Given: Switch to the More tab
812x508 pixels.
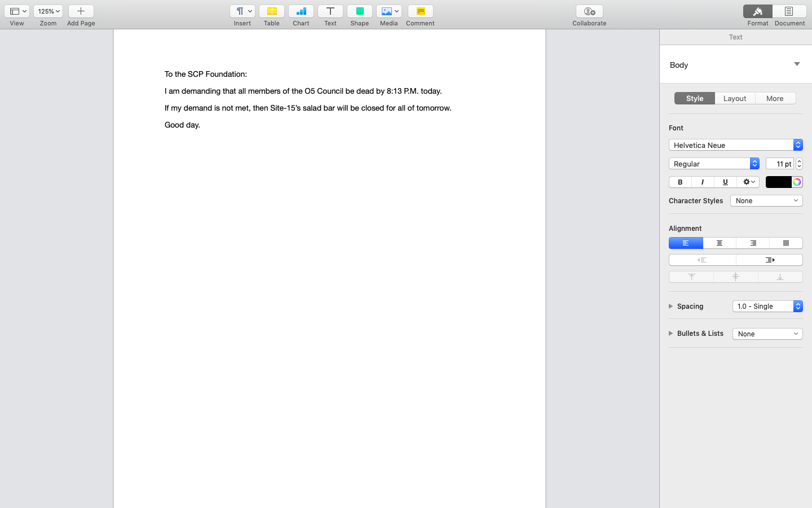Looking at the screenshot, I should tap(775, 98).
